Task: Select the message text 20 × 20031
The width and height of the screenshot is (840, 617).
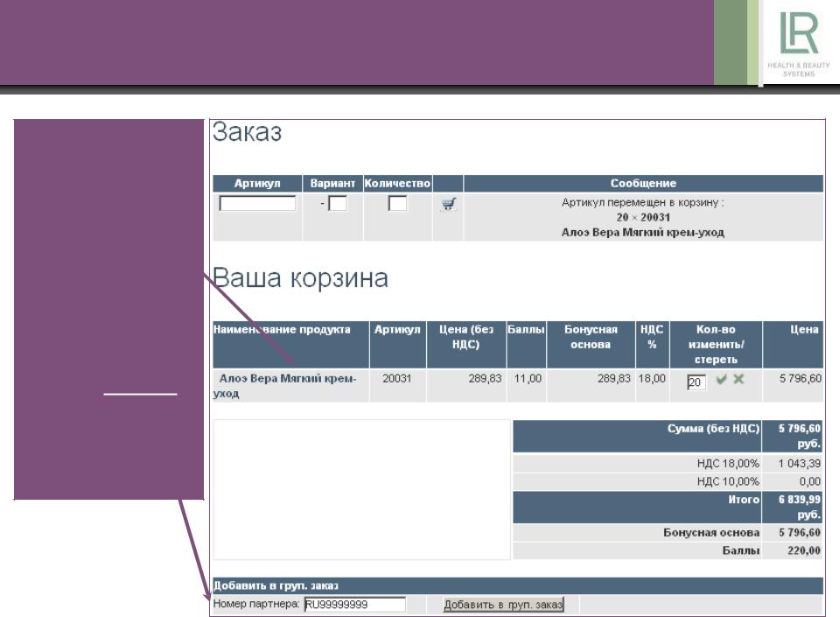Action: (643, 217)
